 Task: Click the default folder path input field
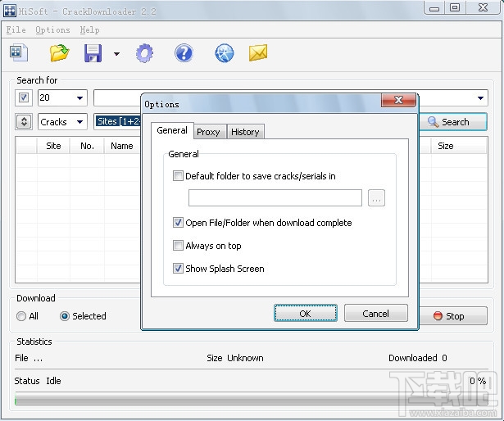(275, 197)
